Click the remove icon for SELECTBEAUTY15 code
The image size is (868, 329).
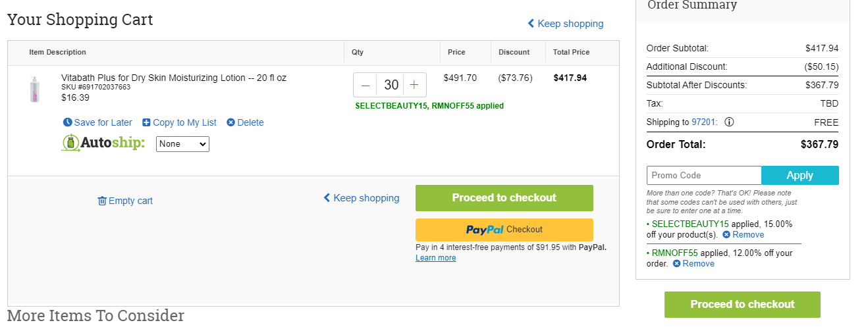pyautogui.click(x=726, y=235)
